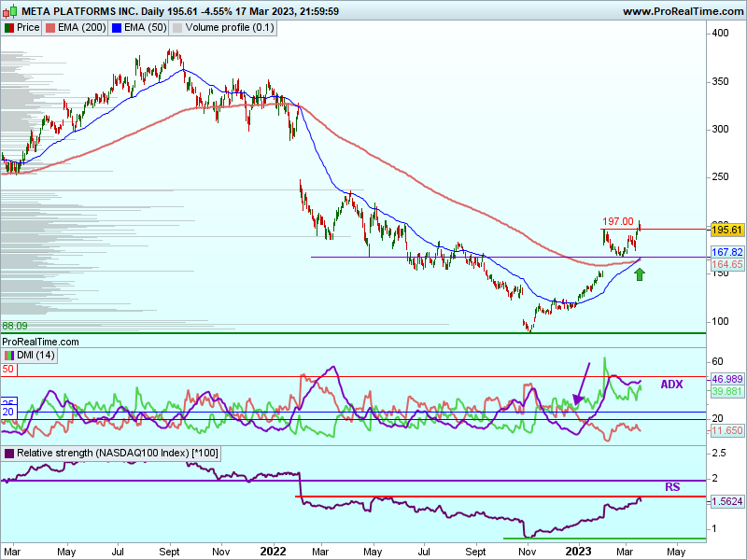Select the 2022 year label on the time axis
The height and width of the screenshot is (560, 747).
click(273, 552)
